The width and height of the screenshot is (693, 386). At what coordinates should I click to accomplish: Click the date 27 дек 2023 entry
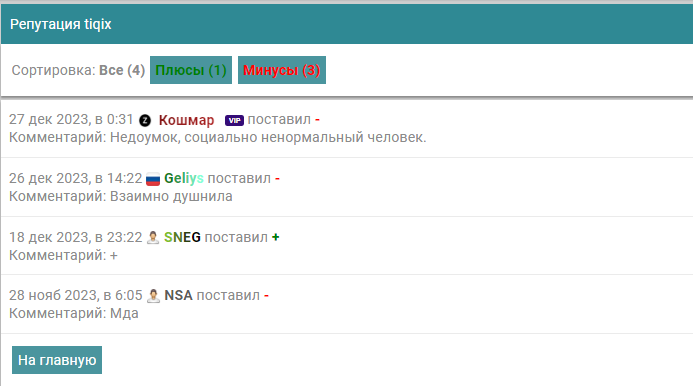point(50,120)
